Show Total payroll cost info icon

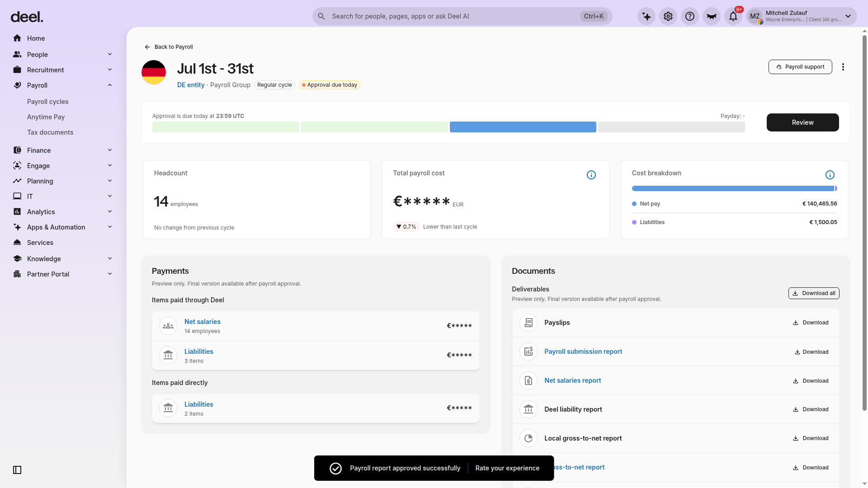pyautogui.click(x=591, y=175)
